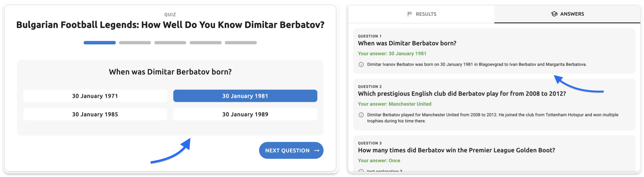
Task: Click the flag icon beside Results
Action: tap(410, 14)
